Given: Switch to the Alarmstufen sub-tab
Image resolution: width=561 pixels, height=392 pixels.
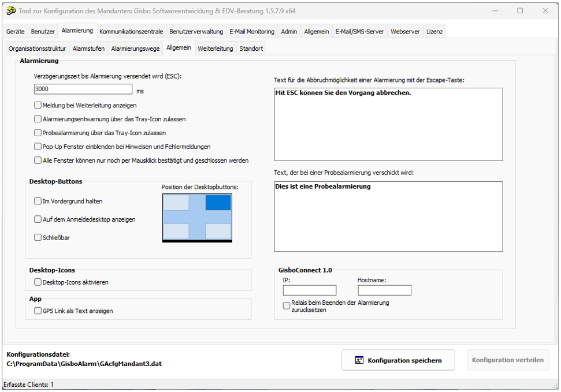Looking at the screenshot, I should tap(88, 48).
